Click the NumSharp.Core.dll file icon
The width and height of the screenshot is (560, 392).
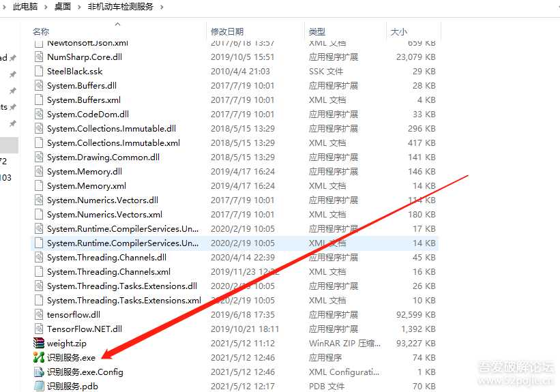click(39, 57)
